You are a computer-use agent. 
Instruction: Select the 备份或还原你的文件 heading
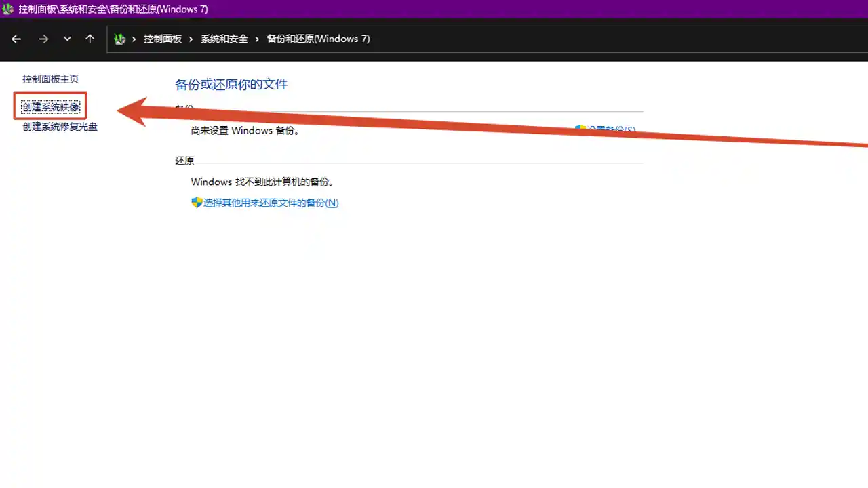[231, 85]
